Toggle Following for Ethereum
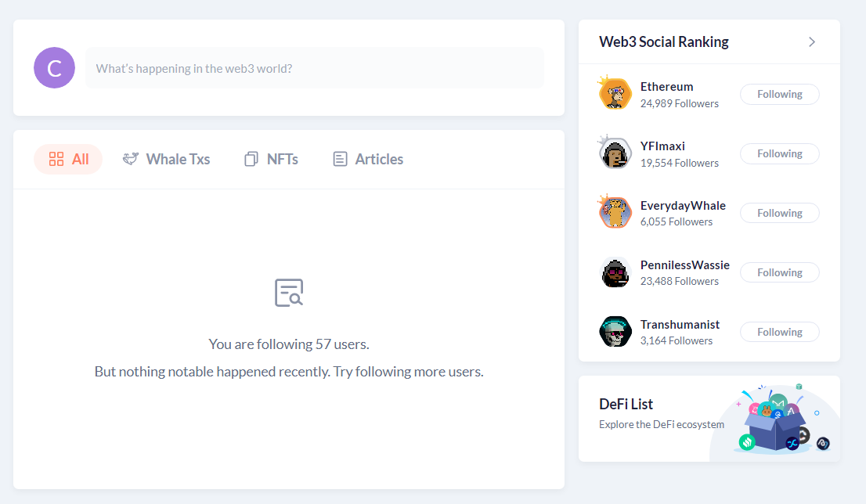The height and width of the screenshot is (504, 866). click(x=779, y=95)
